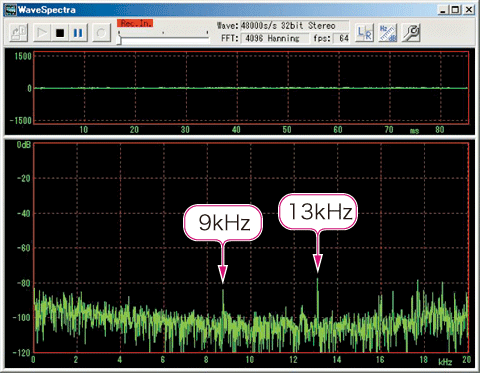The height and width of the screenshot is (373, 480).
Task: Pause the analysis with the pause button
Action: tap(78, 33)
